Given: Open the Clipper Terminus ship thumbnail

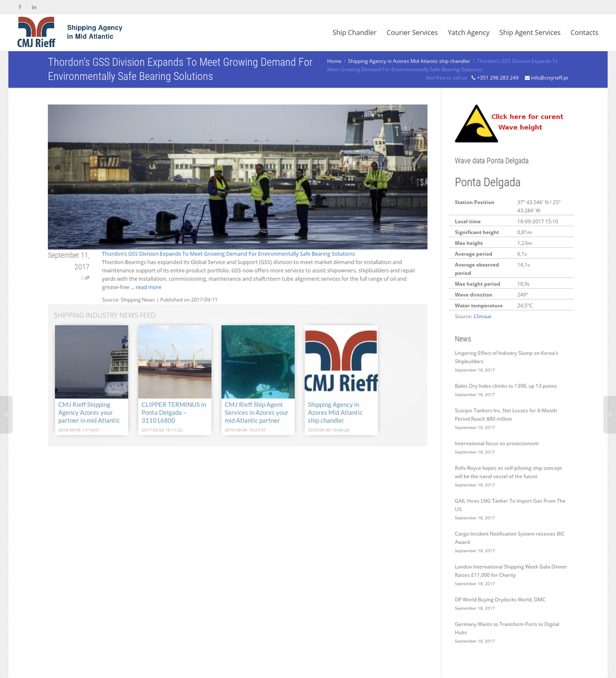Looking at the screenshot, I should point(174,362).
